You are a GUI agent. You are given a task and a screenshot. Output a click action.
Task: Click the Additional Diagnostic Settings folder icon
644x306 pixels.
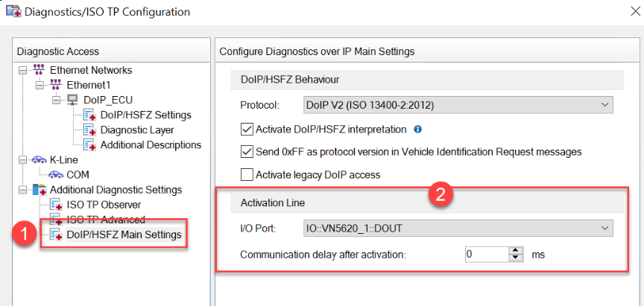coord(39,189)
